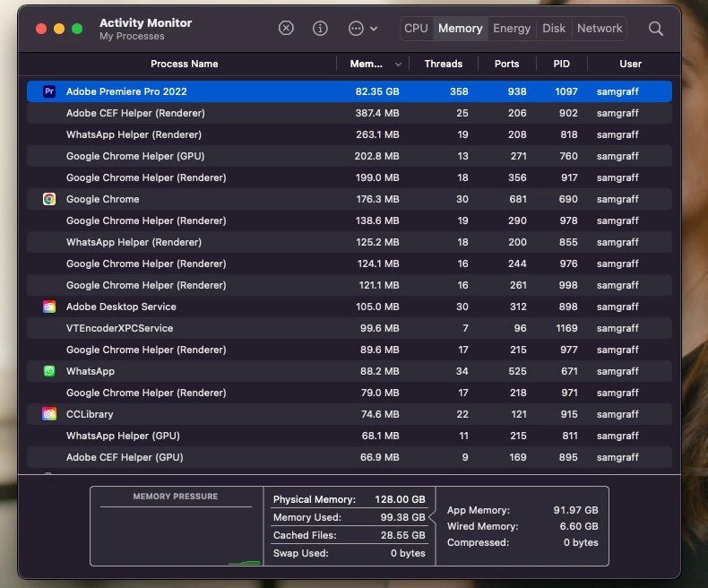Click the Premiere Pro app icon
The width and height of the screenshot is (708, 588).
pyautogui.click(x=49, y=91)
